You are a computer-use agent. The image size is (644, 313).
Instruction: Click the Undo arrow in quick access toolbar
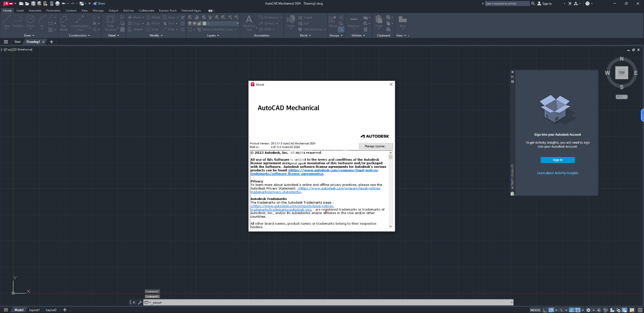(63, 4)
